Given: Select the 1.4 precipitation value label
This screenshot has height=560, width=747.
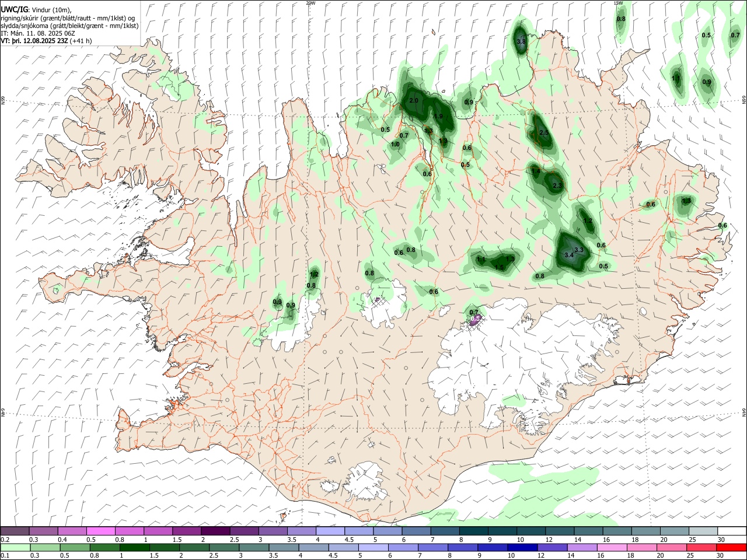Looking at the screenshot, I should point(536,171).
